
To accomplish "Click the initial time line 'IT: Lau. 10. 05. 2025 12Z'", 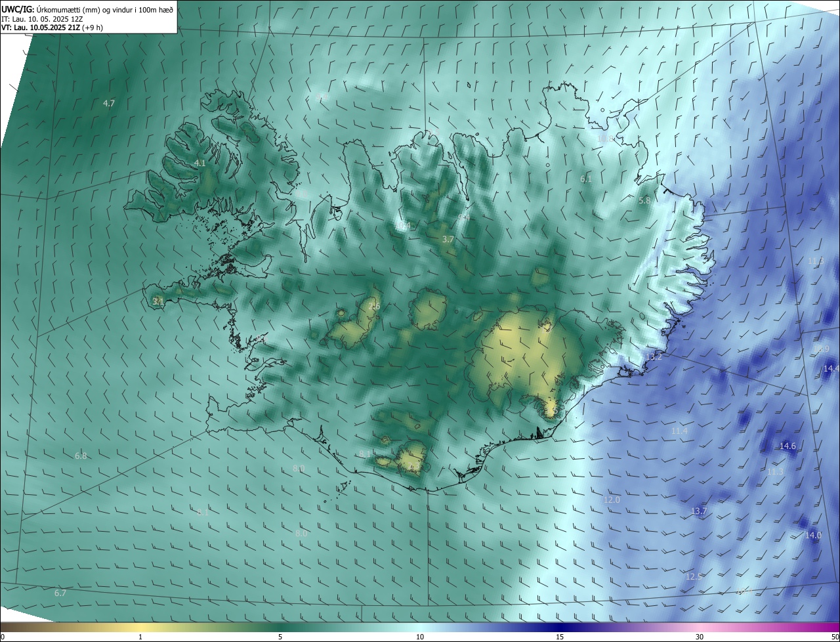I will click(x=41, y=19).
